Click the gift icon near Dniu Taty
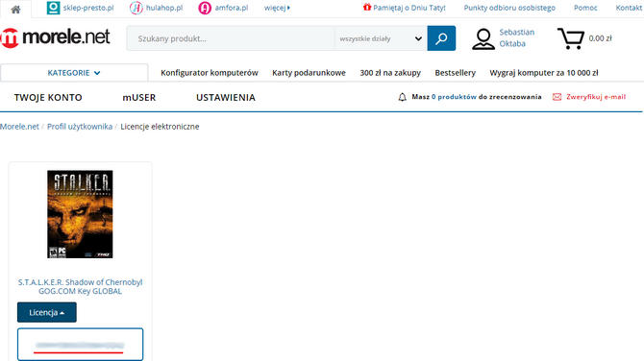This screenshot has width=644, height=361. click(x=367, y=7)
